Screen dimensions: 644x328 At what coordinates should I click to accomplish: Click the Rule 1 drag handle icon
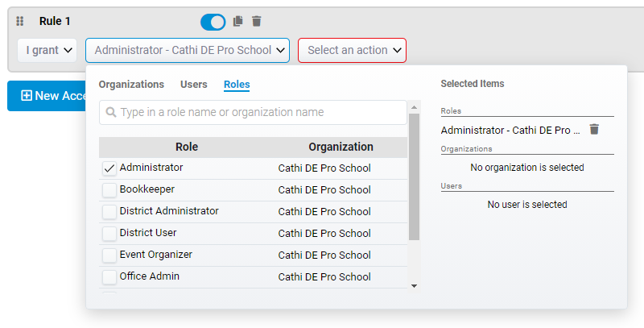[21, 22]
